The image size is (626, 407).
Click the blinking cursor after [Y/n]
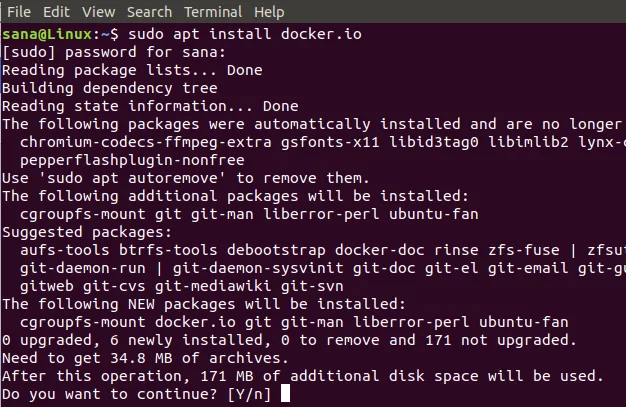click(285, 394)
